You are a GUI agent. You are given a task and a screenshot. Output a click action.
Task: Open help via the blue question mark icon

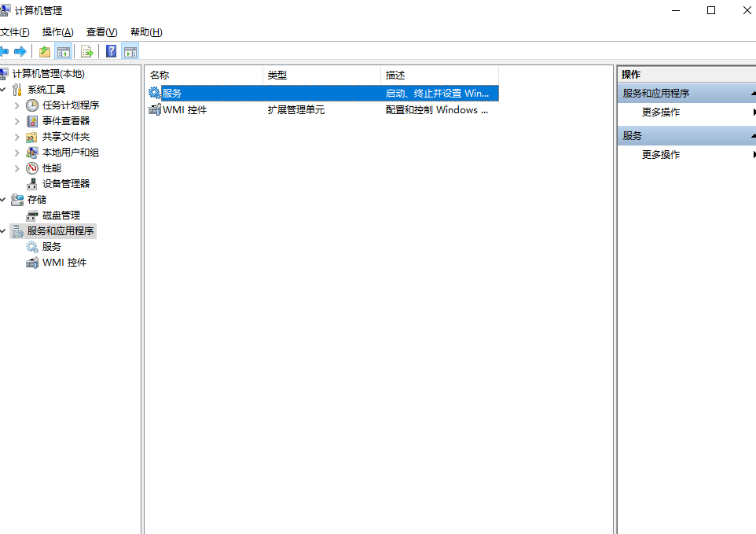tap(110, 51)
